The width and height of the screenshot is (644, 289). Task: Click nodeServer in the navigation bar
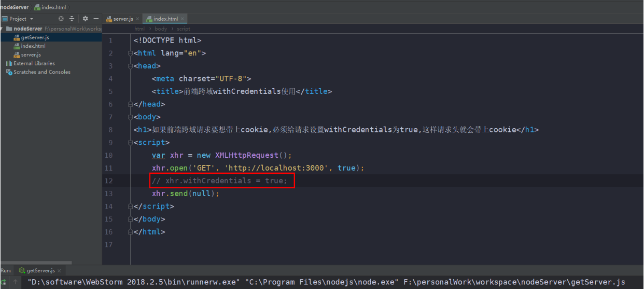click(15, 7)
